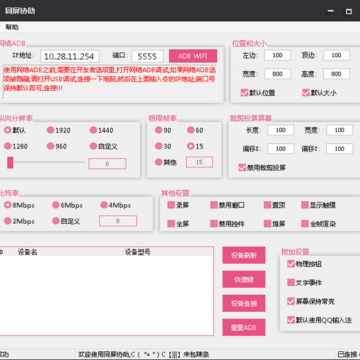
Task: Enable the 禁用窗口 checkbox
Action: [x=214, y=205]
